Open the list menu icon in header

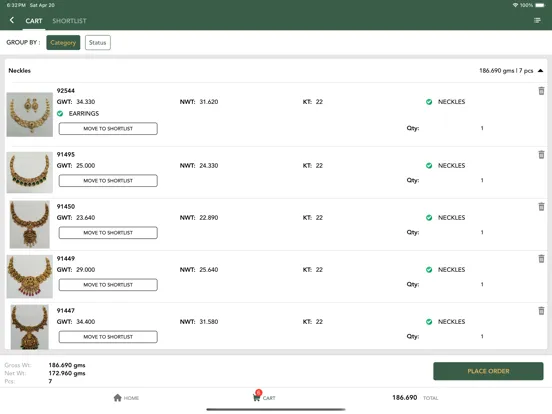click(537, 20)
